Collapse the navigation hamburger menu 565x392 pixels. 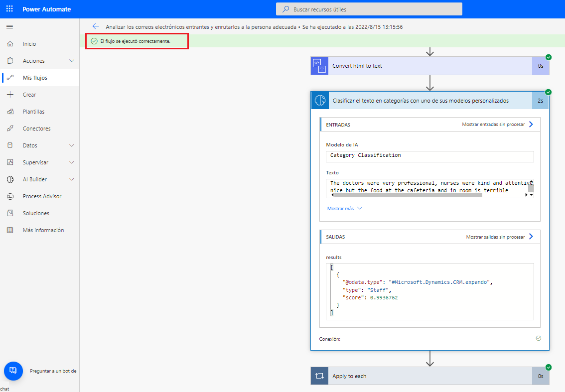click(x=10, y=27)
